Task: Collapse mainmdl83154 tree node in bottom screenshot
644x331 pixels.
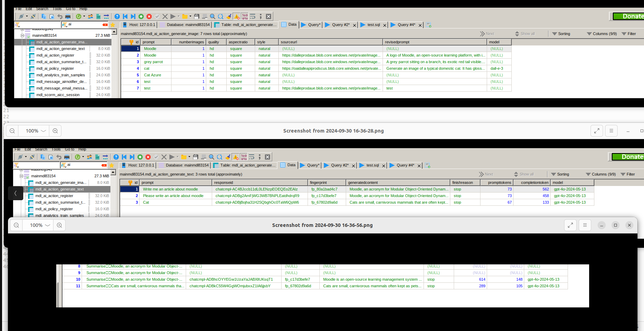Action: pos(21,176)
